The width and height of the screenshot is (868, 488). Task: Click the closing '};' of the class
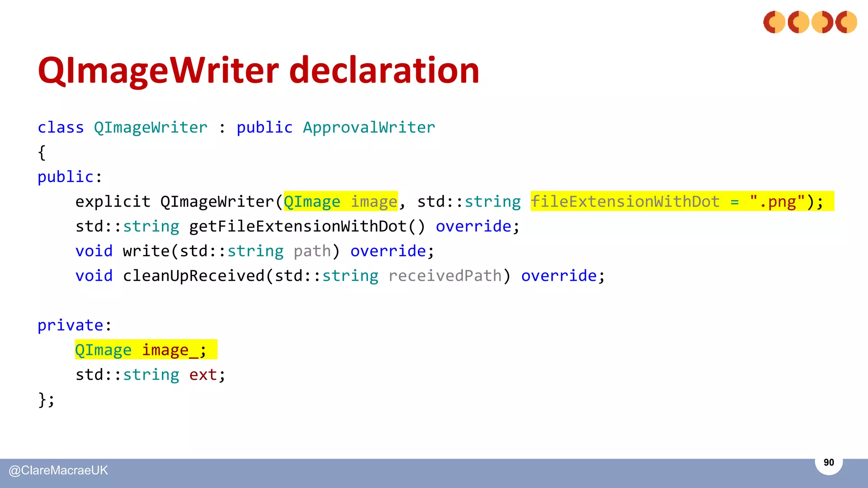click(46, 399)
